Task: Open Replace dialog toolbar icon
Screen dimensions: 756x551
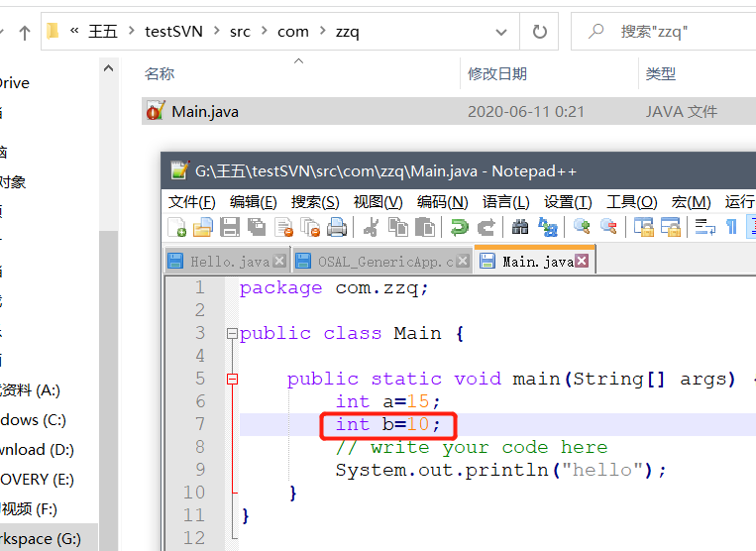Action: [x=547, y=227]
